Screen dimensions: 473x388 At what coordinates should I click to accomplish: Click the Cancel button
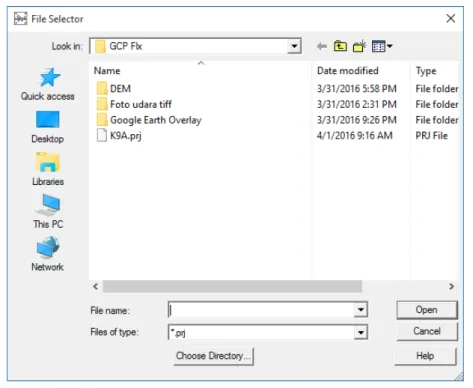[x=427, y=331]
